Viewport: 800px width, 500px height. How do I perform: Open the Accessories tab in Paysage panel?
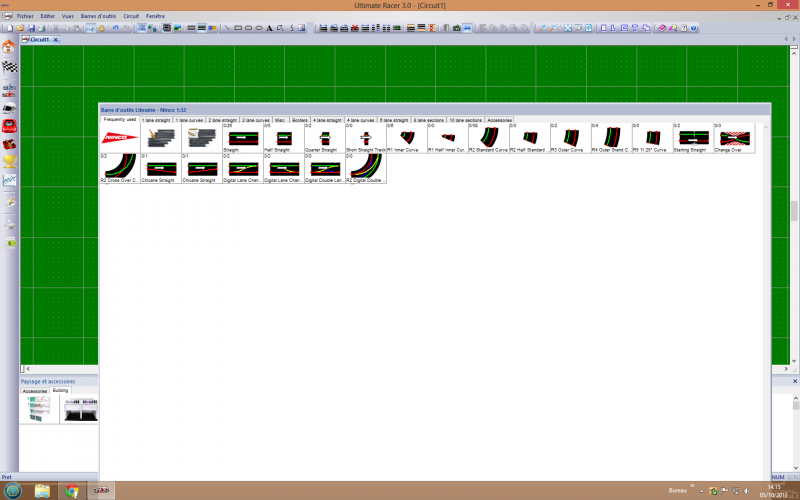tap(35, 391)
